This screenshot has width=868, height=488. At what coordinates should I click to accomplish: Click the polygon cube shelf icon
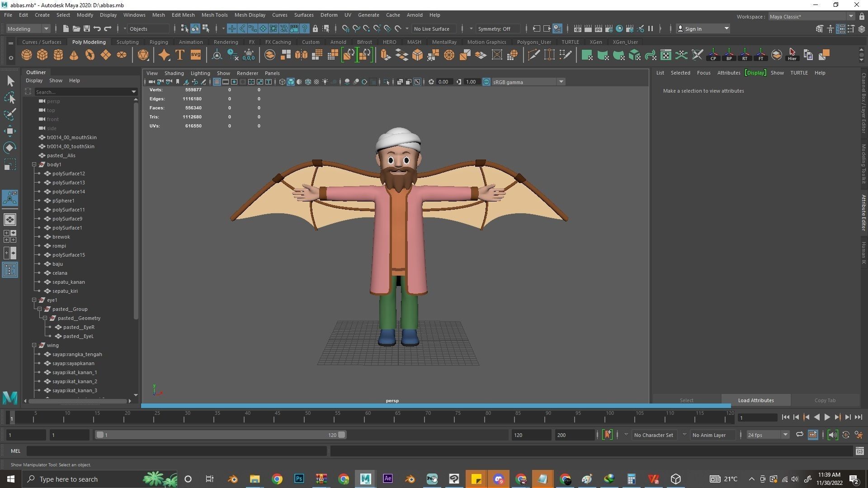[42, 55]
